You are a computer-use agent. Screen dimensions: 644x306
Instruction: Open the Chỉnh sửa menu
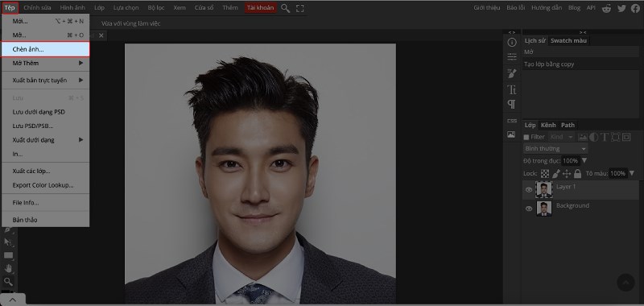[37, 7]
